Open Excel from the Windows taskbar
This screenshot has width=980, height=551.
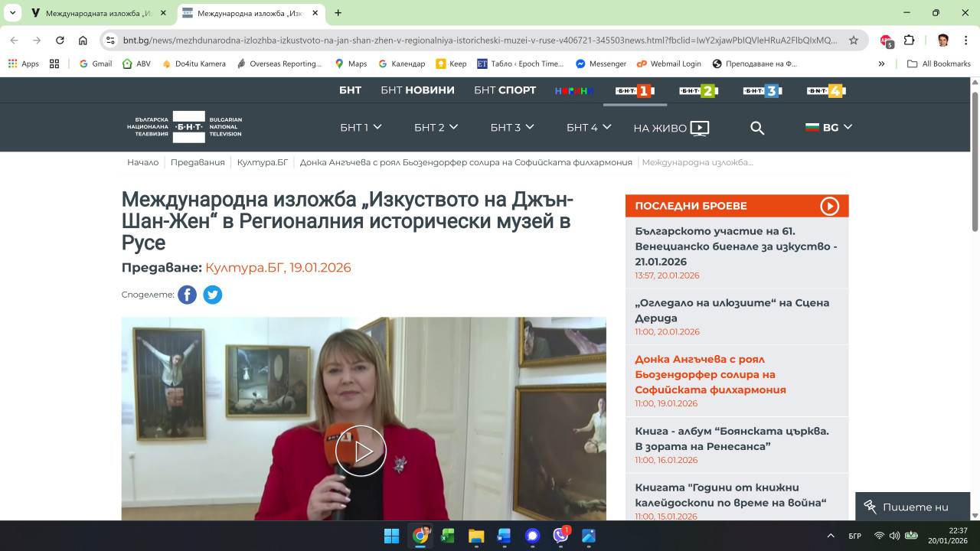point(448,536)
